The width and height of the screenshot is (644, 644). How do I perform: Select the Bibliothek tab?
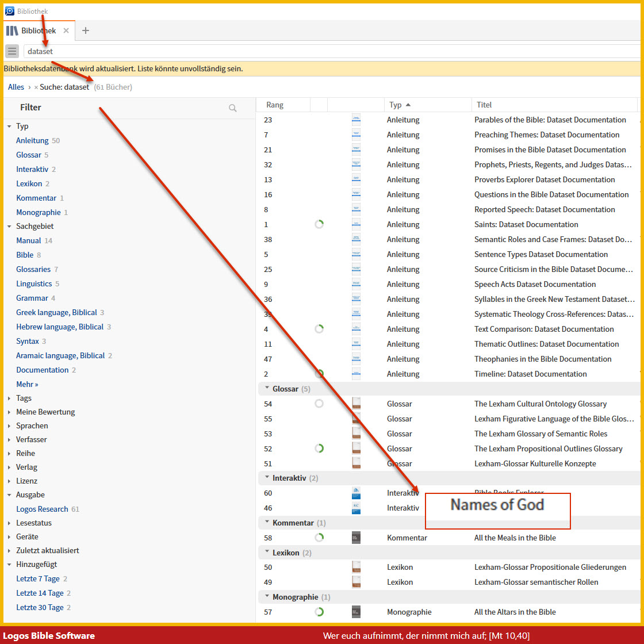tap(39, 30)
